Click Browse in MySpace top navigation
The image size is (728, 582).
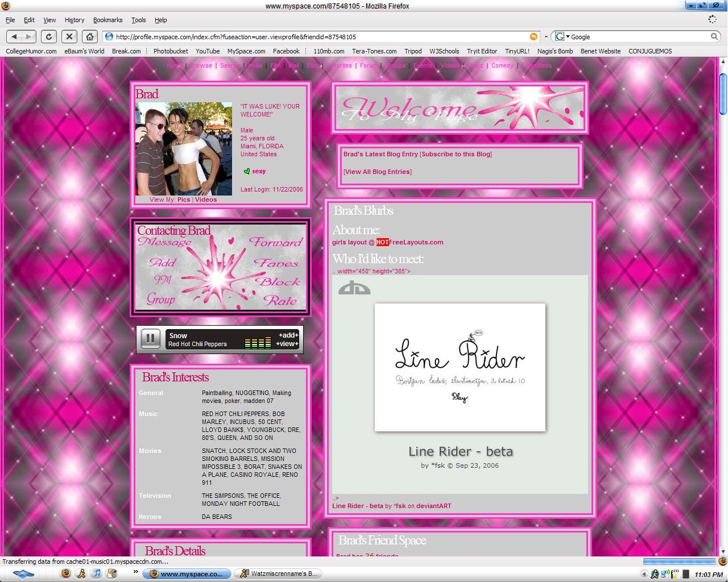(201, 65)
